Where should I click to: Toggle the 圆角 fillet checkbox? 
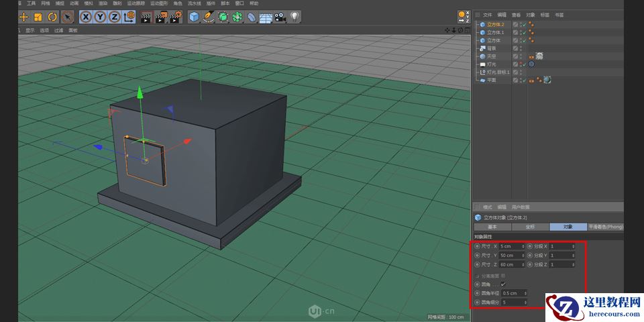point(503,284)
